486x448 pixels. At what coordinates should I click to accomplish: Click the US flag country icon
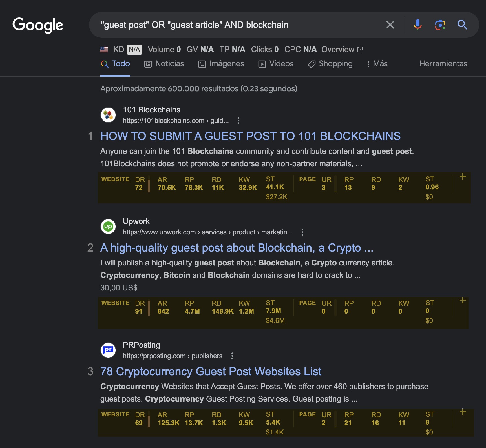tap(104, 50)
